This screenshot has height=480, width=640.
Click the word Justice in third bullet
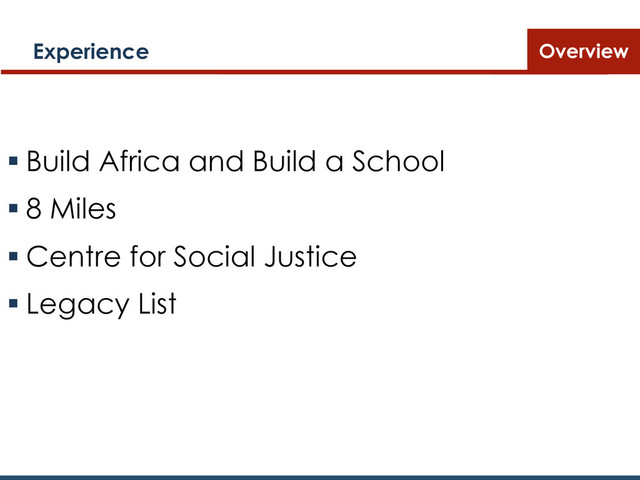coord(311,256)
